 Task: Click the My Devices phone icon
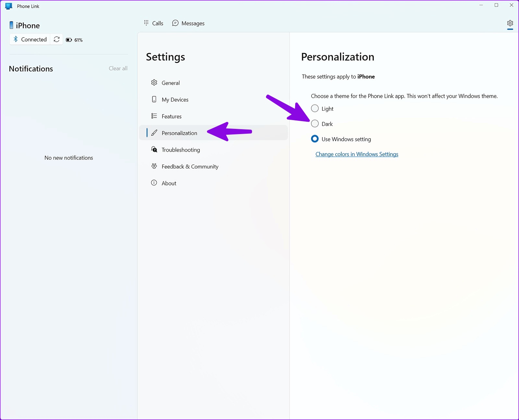(154, 99)
